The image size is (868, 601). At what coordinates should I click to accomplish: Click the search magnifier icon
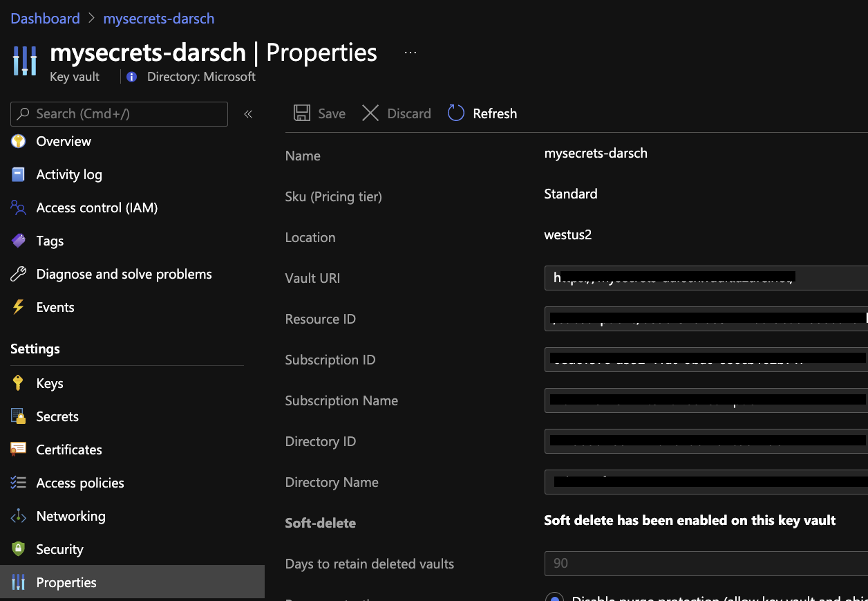(x=24, y=113)
